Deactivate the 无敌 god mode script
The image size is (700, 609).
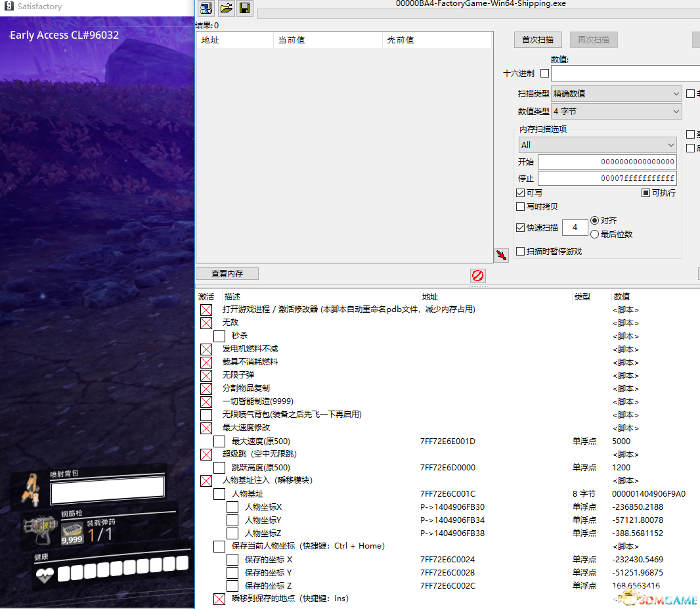coord(206,323)
